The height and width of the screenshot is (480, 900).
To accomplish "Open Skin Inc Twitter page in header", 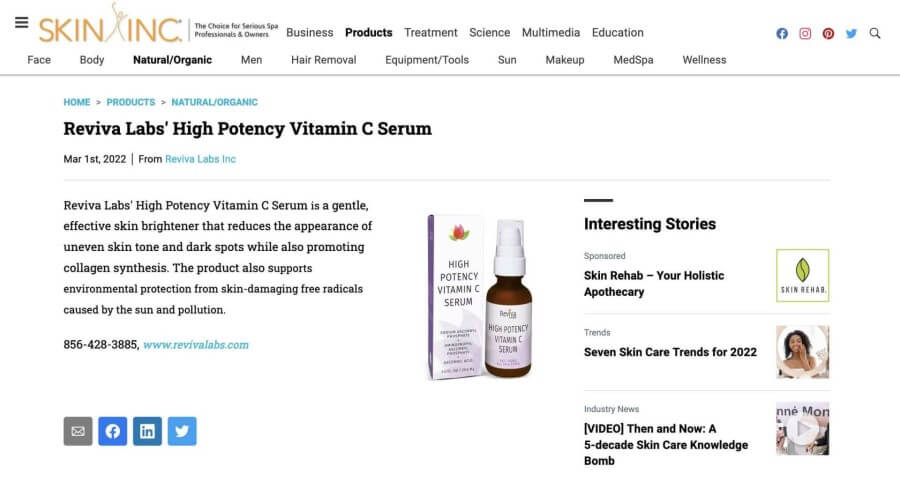I will tap(851, 33).
